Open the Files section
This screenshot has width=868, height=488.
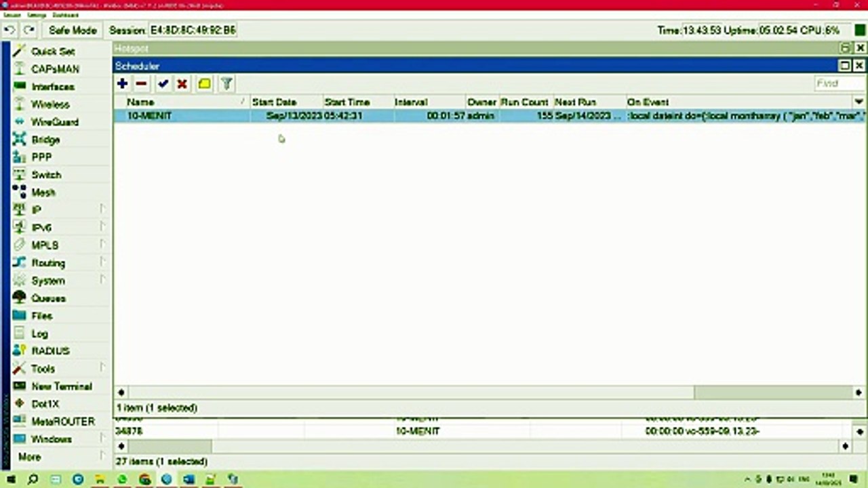click(x=41, y=316)
